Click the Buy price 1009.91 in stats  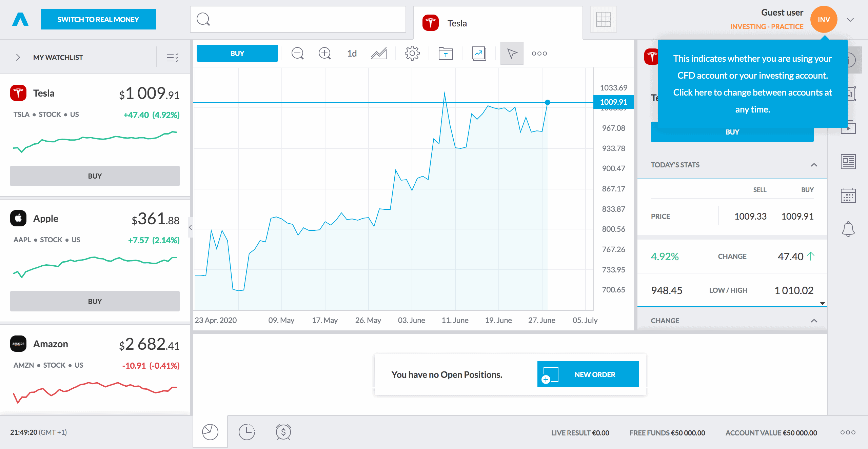pos(797,216)
